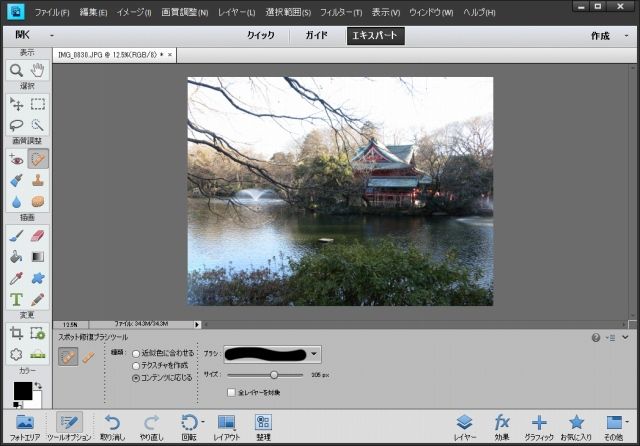
Task: Click the black foreground color swatch
Action: click(x=22, y=391)
